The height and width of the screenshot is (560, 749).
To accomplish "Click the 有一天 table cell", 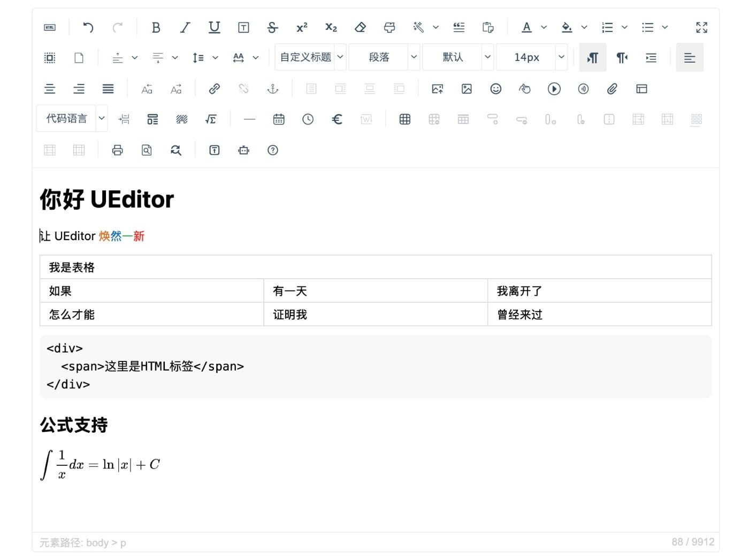I will (376, 291).
